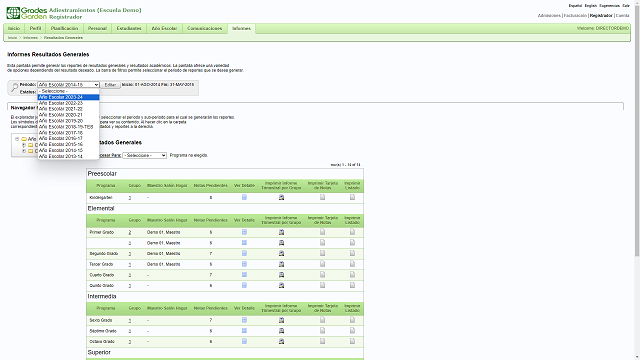Screen dimensions: 640x360
Task: Click Informes in the breadcrumb
Action: (30, 38)
